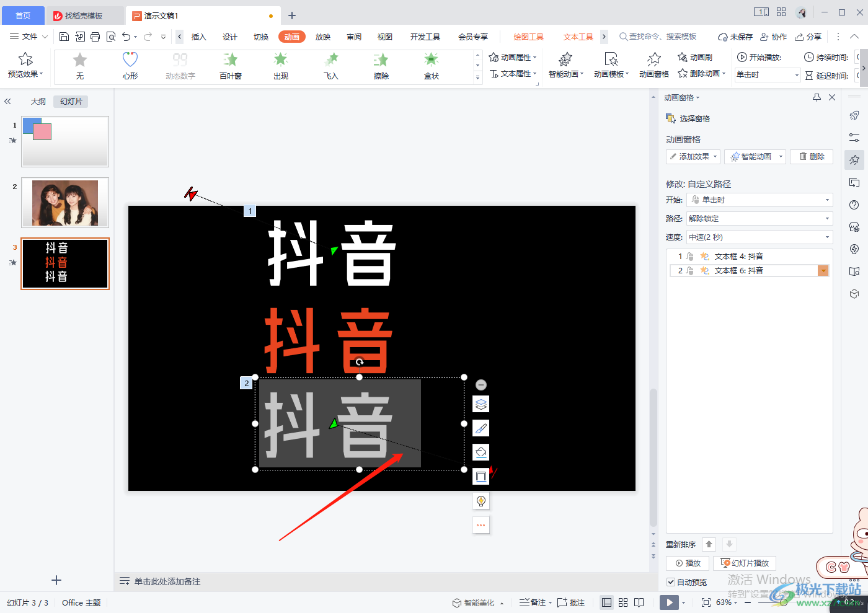The height and width of the screenshot is (613, 868).
Task: Open the 设计 ribbon tab
Action: [x=230, y=37]
